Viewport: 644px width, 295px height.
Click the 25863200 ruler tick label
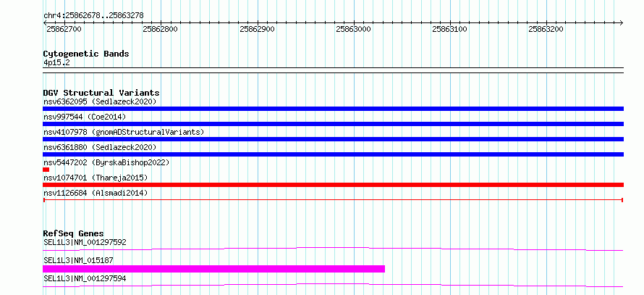546,29
